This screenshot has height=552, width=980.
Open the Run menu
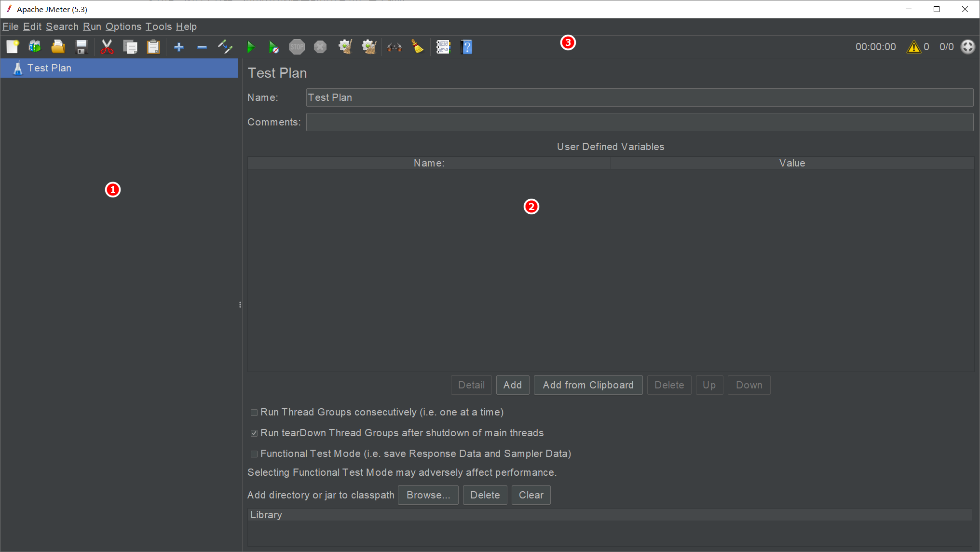(92, 27)
